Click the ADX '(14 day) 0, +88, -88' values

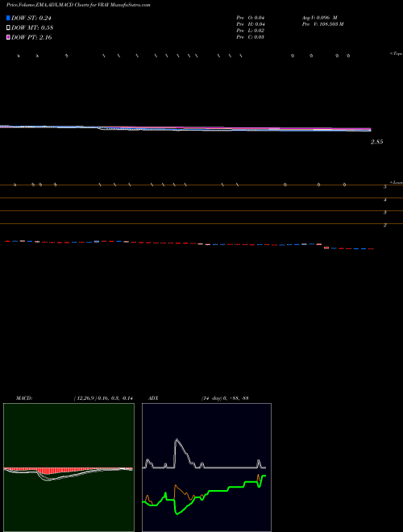225,398
